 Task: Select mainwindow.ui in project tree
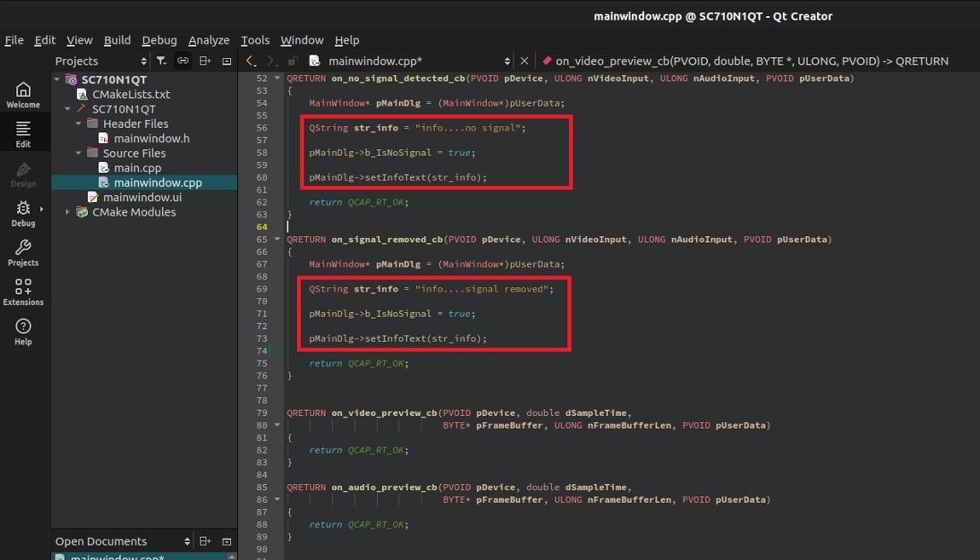[142, 197]
